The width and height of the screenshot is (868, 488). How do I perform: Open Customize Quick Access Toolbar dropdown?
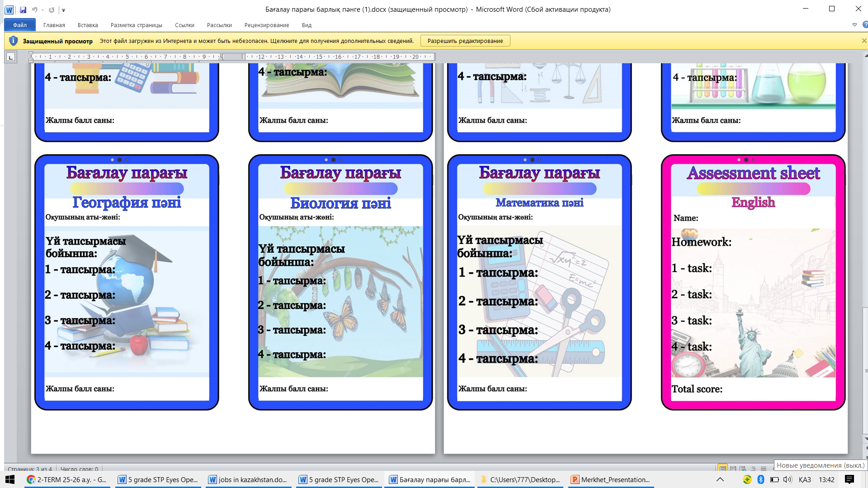(x=63, y=10)
